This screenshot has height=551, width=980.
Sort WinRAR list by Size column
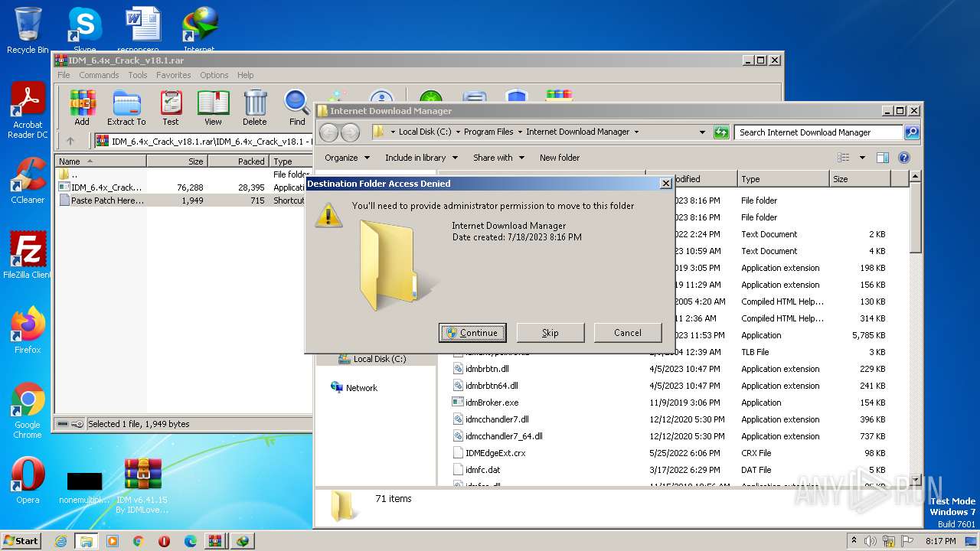tap(177, 161)
